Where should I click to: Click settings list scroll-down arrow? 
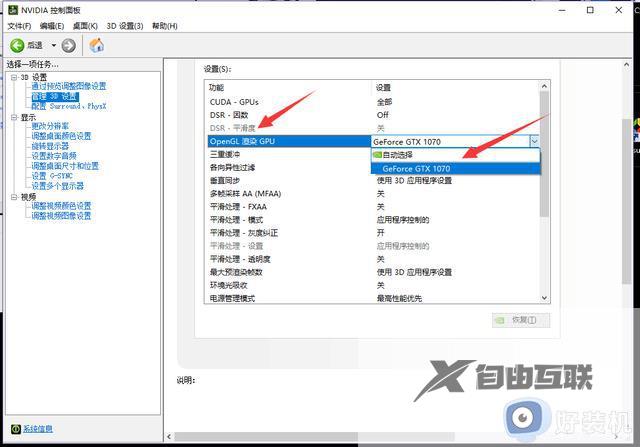(x=544, y=298)
